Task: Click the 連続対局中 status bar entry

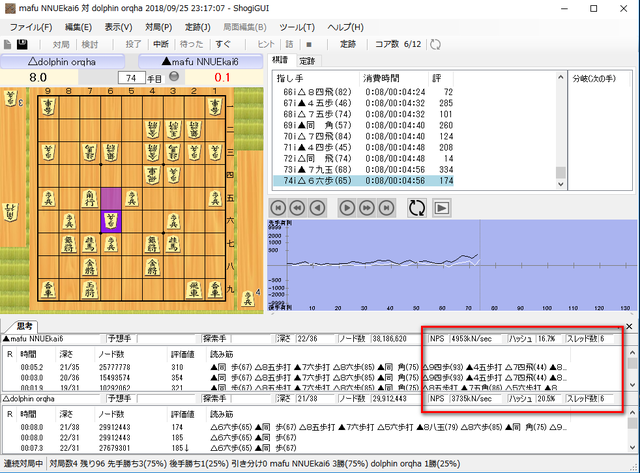Action: pos(23,464)
